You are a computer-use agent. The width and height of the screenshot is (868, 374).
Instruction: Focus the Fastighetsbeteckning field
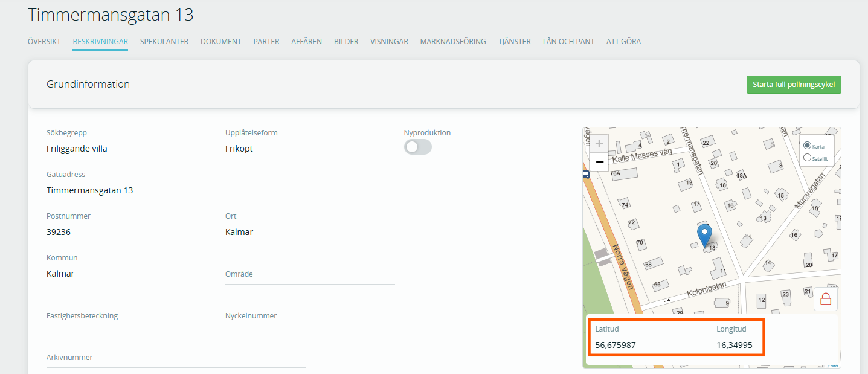click(131, 316)
